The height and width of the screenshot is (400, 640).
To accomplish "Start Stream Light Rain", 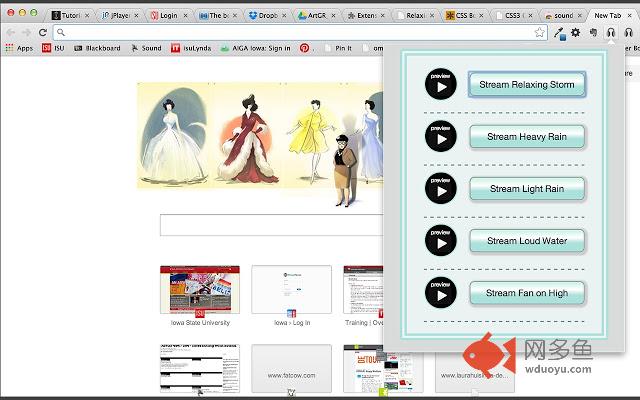I will click(x=527, y=189).
